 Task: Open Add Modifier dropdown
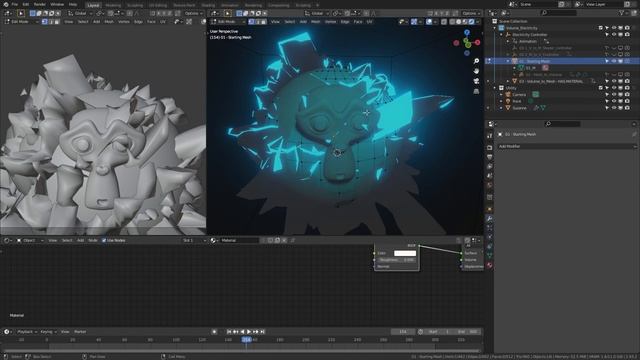coord(567,146)
